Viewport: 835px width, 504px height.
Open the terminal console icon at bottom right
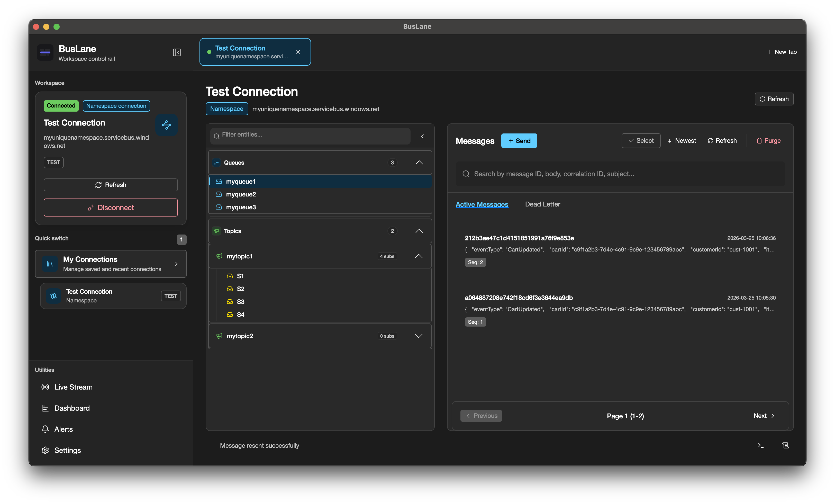[x=760, y=445]
